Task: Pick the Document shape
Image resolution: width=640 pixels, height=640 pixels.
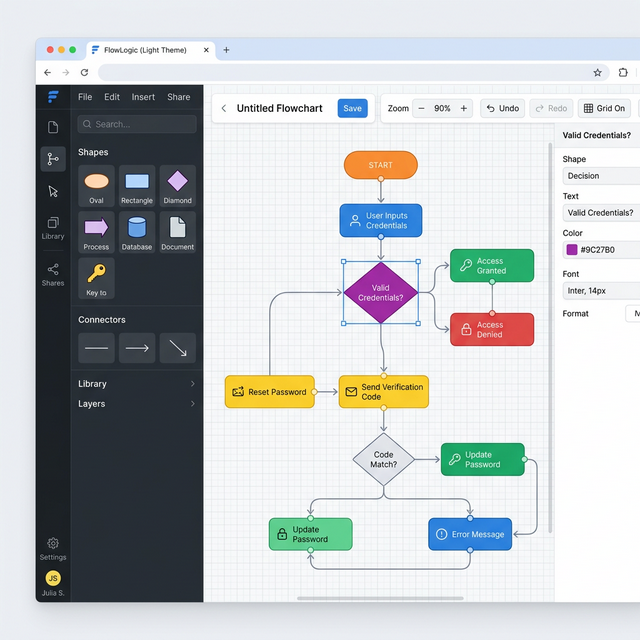Action: [x=178, y=232]
